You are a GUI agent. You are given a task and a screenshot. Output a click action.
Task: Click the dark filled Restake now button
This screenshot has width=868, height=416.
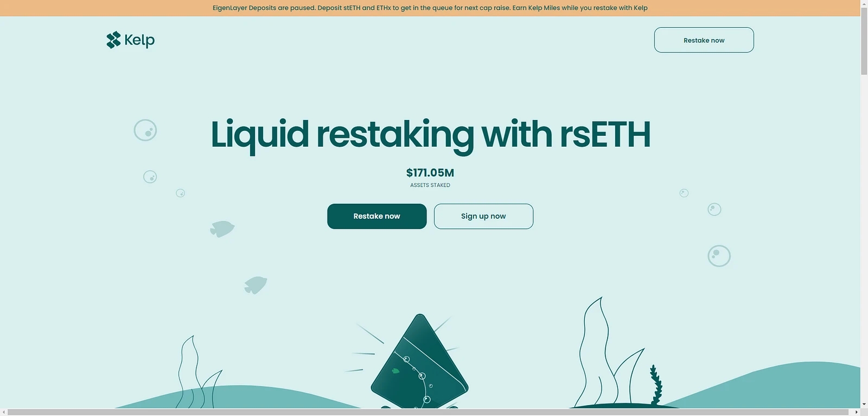point(377,216)
